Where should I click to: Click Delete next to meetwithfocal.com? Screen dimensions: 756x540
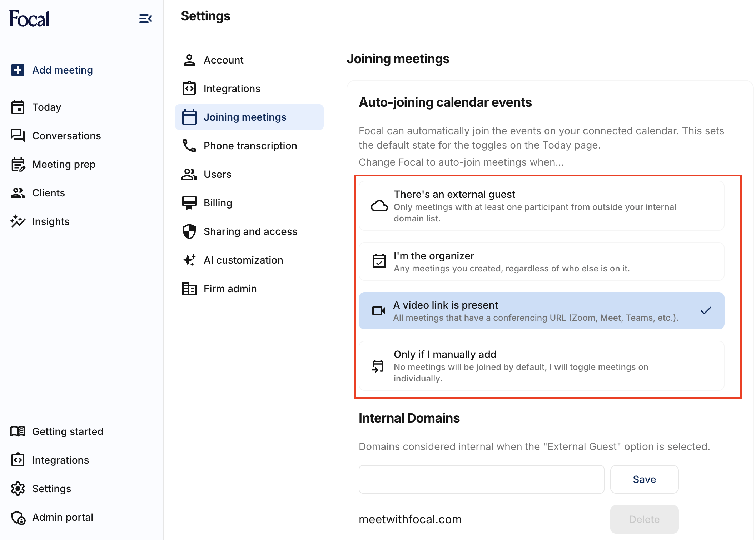coord(644,519)
